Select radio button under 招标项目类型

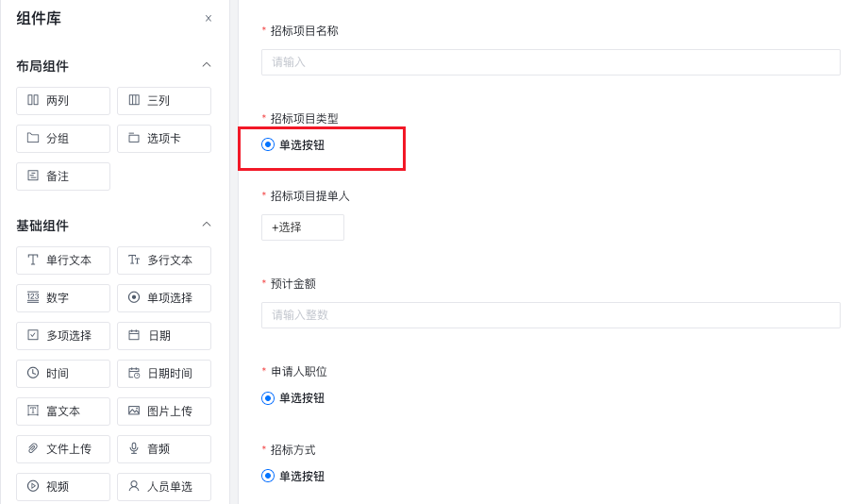coord(268,144)
